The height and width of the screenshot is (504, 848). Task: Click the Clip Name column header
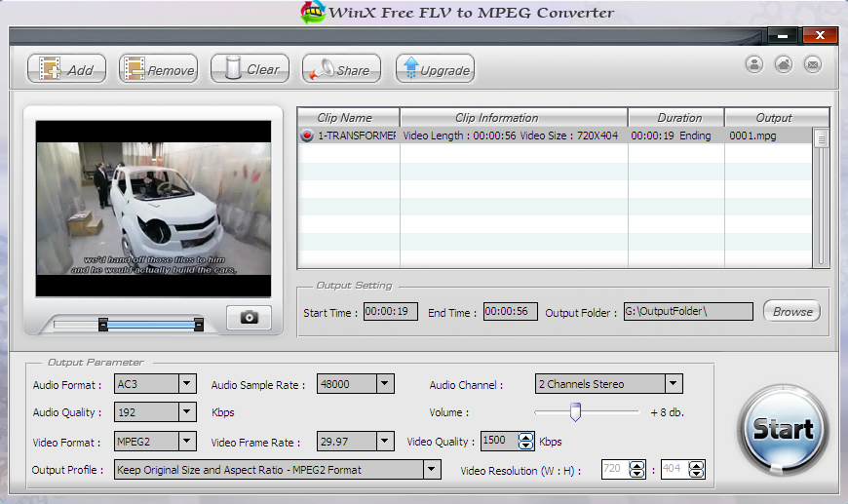click(349, 117)
